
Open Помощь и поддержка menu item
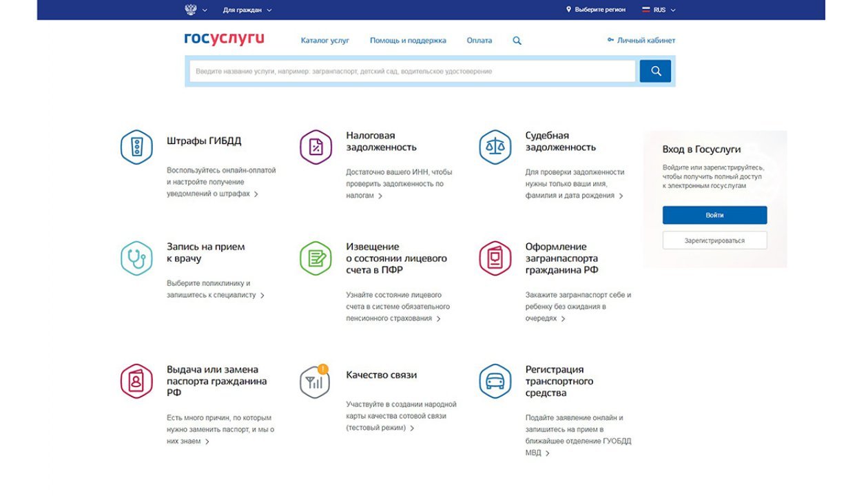[x=408, y=41]
